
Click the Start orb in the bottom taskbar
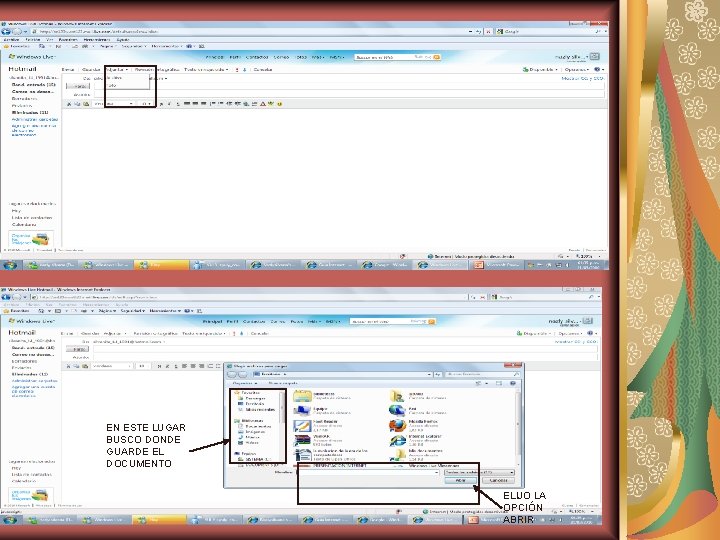10,520
